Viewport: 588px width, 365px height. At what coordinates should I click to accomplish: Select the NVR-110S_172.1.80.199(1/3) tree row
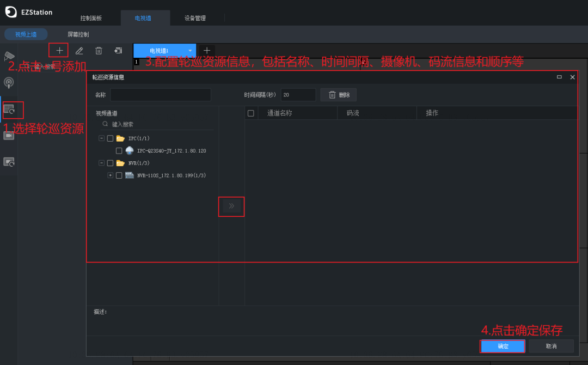click(x=171, y=175)
